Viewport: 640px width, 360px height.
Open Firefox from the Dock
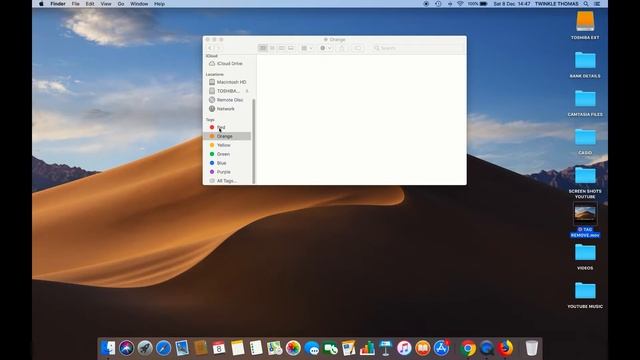(505, 348)
